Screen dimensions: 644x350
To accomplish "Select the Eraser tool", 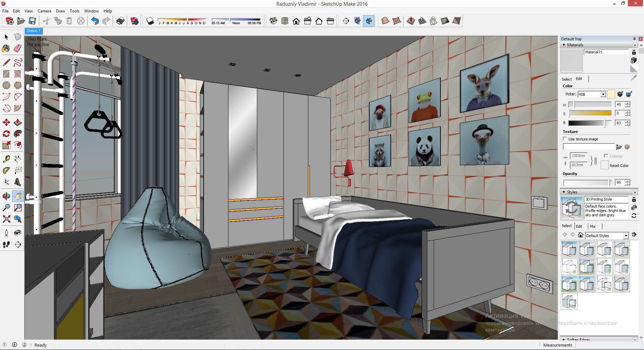I will point(18,49).
